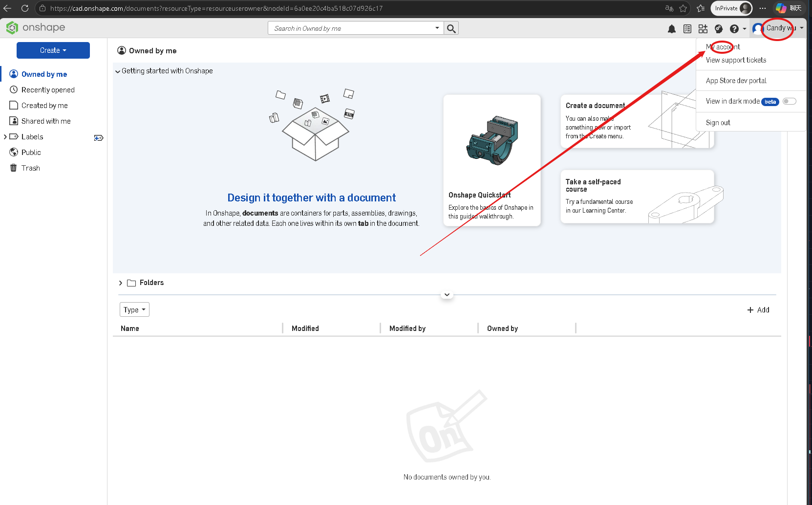Select View support tickets menu item
Screen dimensions: 812x505
click(x=736, y=60)
